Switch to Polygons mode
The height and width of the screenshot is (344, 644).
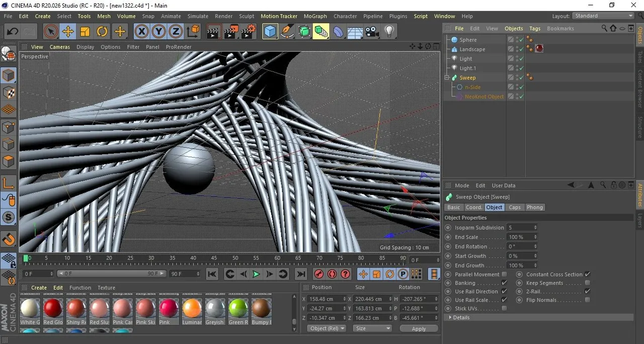click(9, 161)
